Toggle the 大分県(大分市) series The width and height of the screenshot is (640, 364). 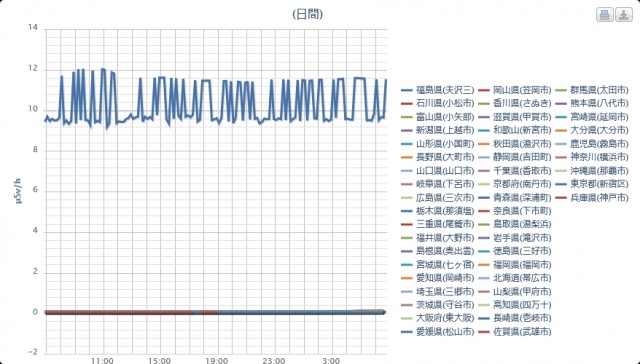click(592, 131)
